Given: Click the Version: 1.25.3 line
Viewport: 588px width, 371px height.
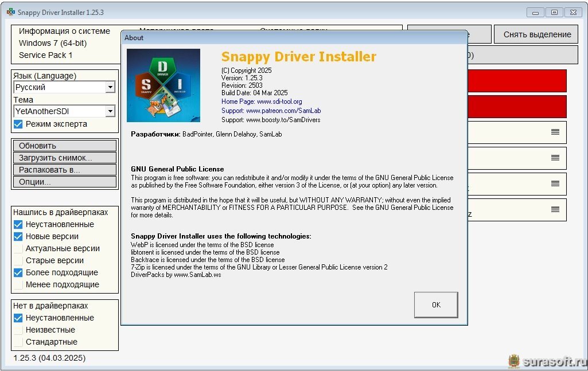Looking at the screenshot, I should (242, 78).
